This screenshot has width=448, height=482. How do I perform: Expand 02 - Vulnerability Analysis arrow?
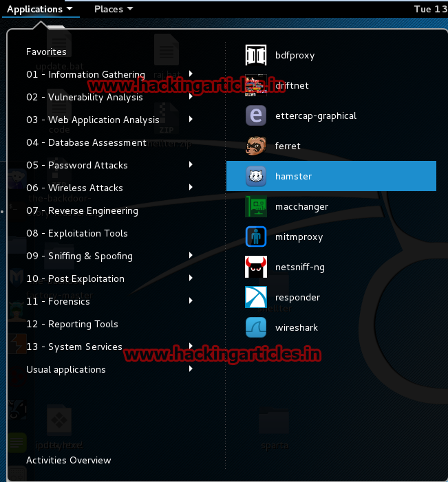coord(191,96)
